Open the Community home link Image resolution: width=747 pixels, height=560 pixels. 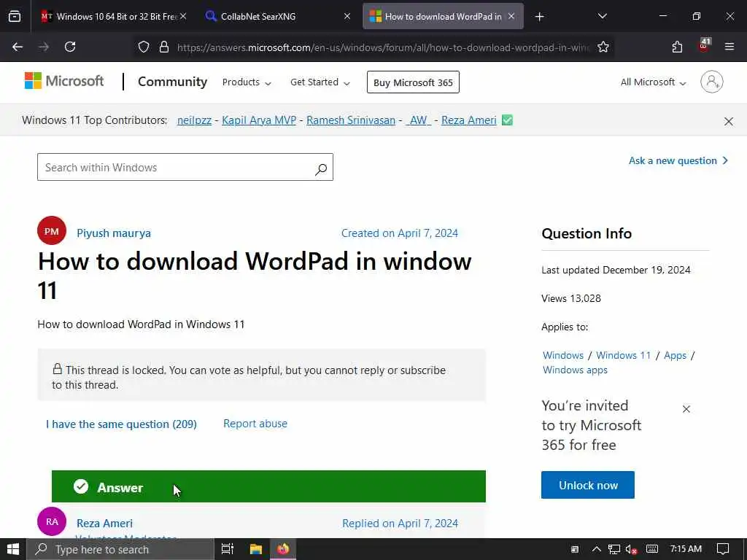(172, 82)
